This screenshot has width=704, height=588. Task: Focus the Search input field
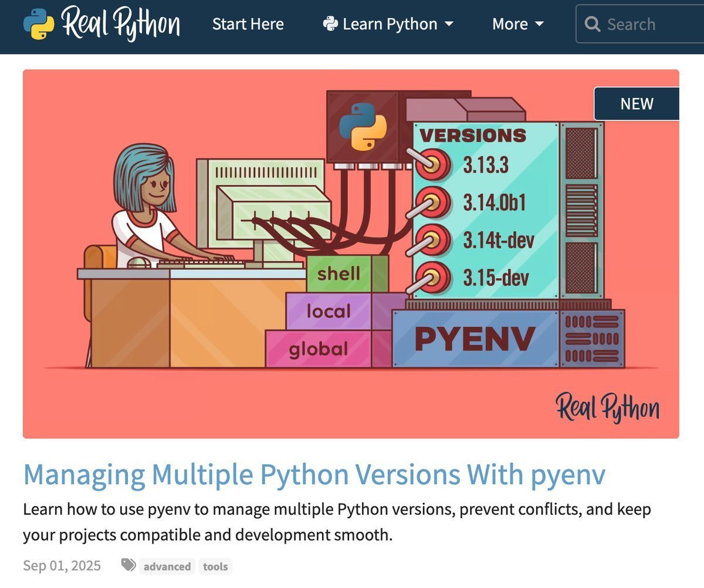640,24
